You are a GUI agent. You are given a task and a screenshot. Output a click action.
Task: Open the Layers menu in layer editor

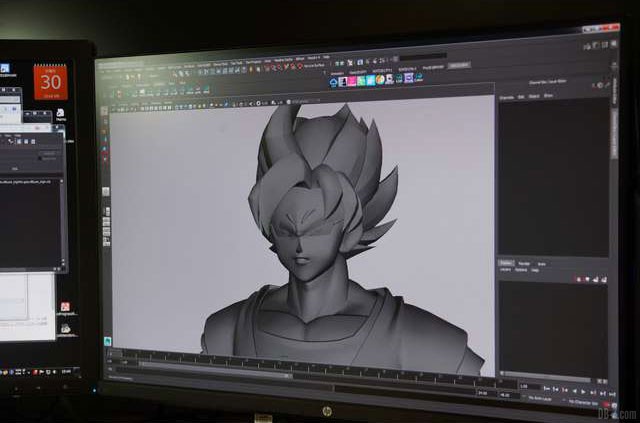(x=506, y=270)
